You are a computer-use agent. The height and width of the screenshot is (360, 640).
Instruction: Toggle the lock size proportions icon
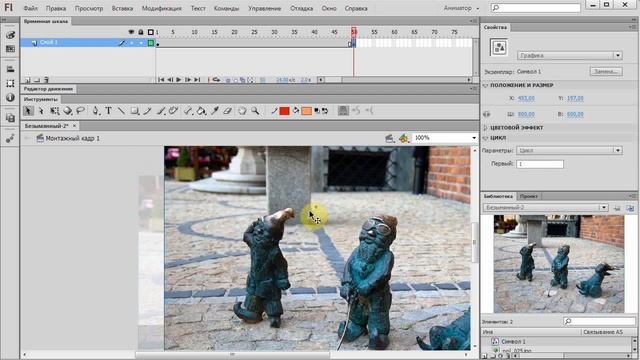click(x=487, y=114)
